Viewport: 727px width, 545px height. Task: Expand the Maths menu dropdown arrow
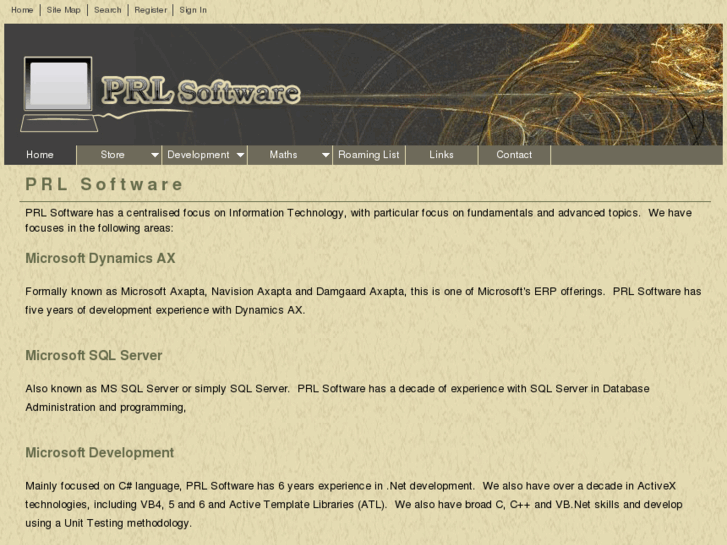[x=325, y=155]
